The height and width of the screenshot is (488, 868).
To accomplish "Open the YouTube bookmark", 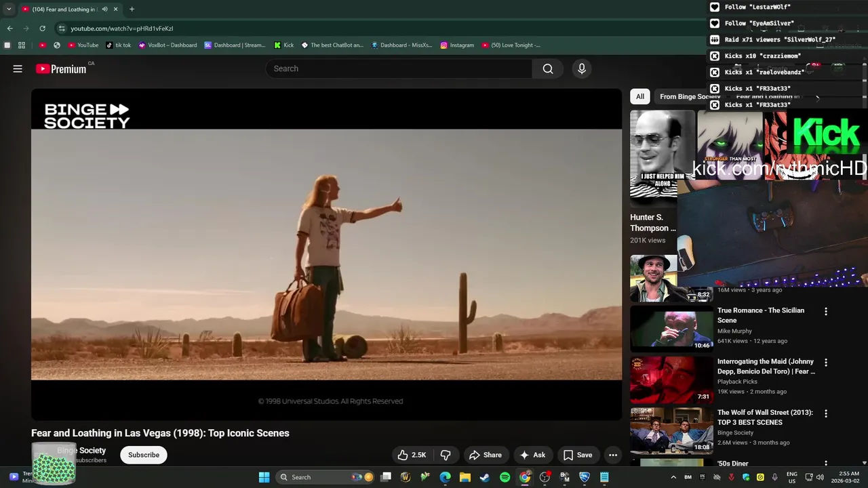I will tap(83, 45).
